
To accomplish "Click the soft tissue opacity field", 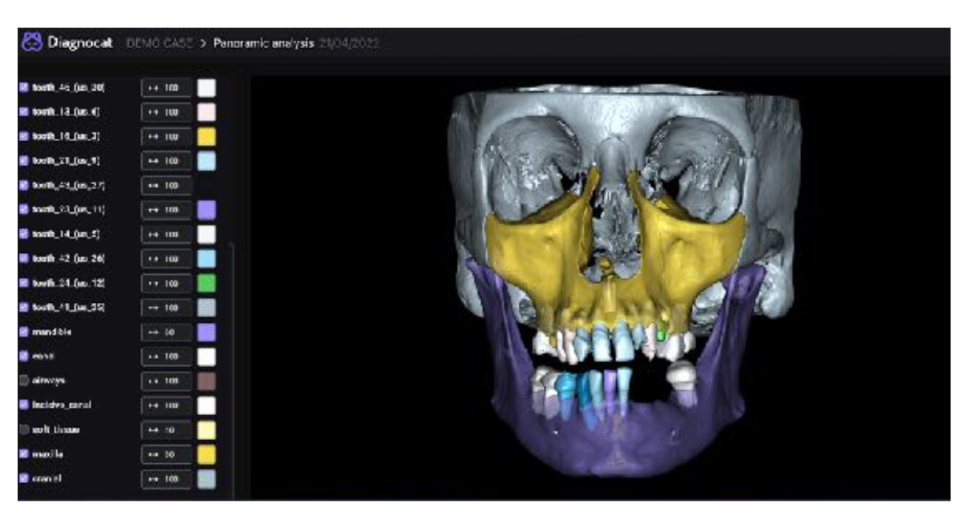I will [166, 430].
